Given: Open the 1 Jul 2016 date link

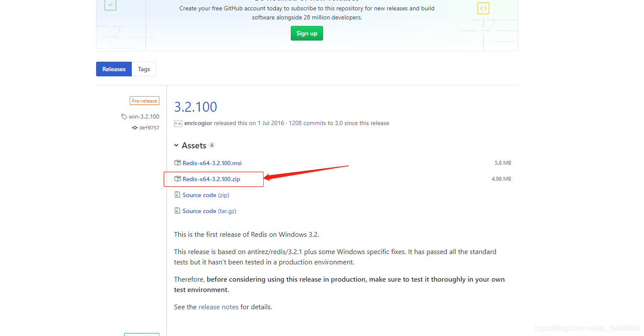Looking at the screenshot, I should coord(271,123).
